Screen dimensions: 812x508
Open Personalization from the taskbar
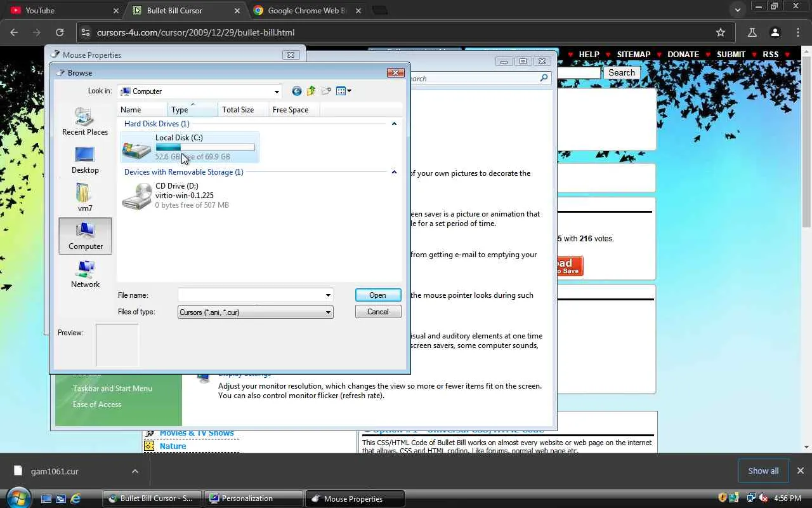coord(253,498)
